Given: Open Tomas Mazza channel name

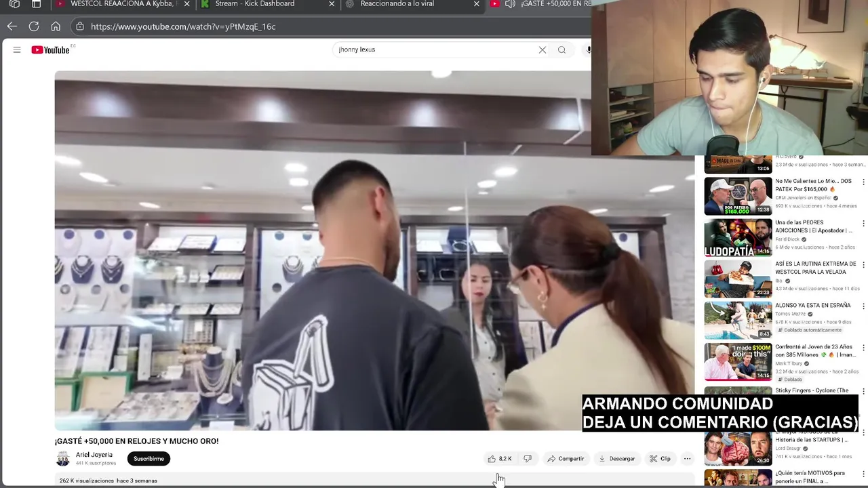Looking at the screenshot, I should click(791, 314).
